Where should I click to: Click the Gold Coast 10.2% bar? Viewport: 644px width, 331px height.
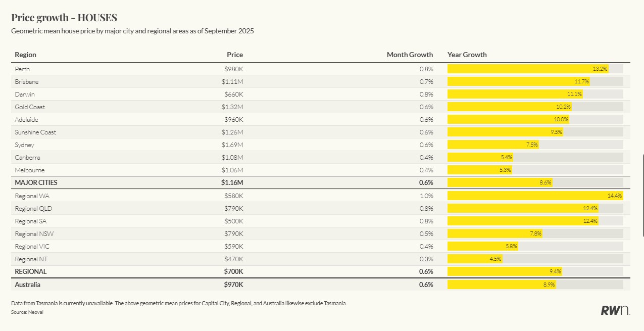point(509,107)
